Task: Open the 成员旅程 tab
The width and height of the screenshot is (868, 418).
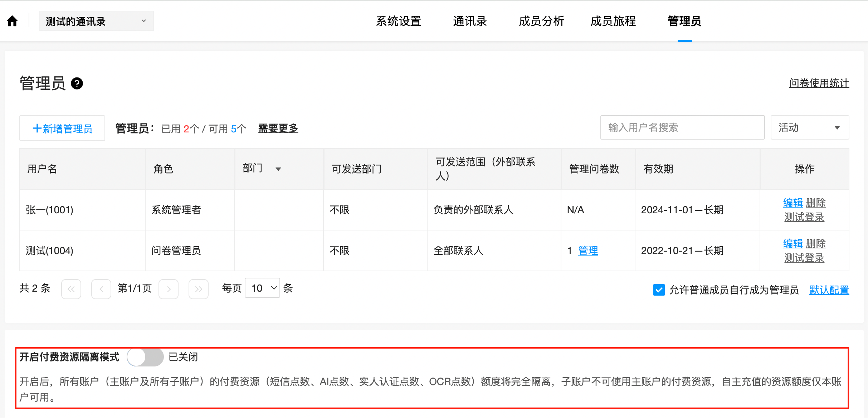Action: [613, 21]
